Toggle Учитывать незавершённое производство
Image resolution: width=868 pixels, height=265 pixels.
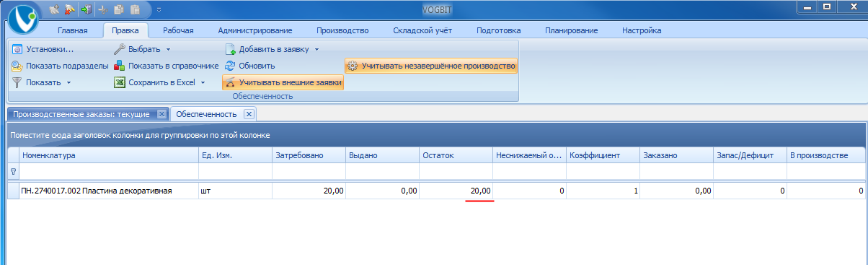(x=431, y=66)
